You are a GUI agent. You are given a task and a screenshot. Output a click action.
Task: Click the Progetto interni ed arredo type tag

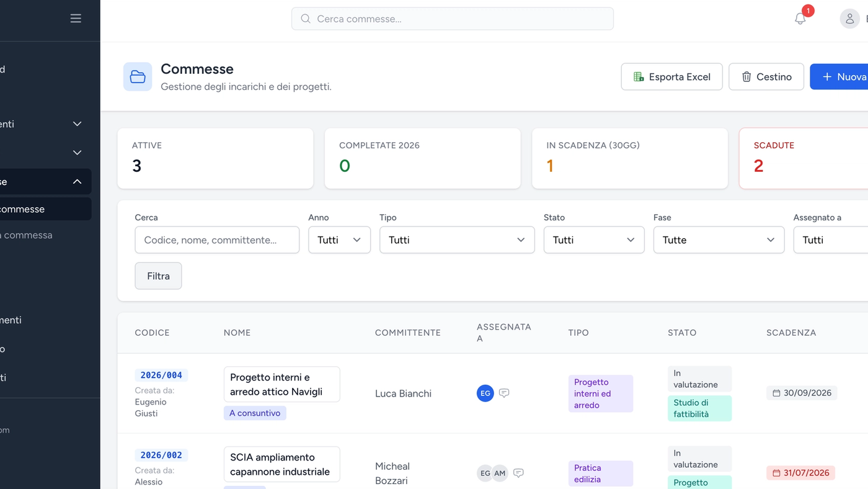(600, 393)
